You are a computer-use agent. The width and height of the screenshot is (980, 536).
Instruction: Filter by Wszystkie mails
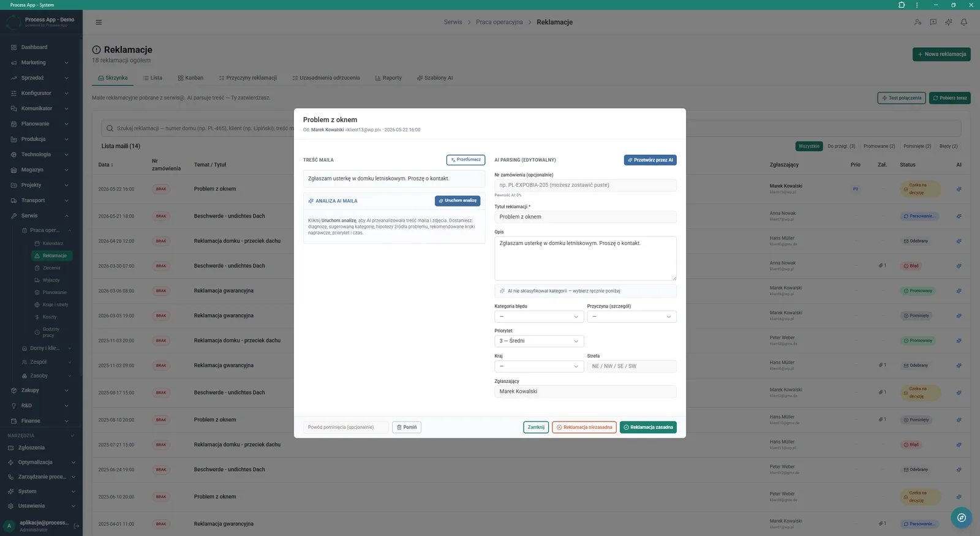click(809, 146)
